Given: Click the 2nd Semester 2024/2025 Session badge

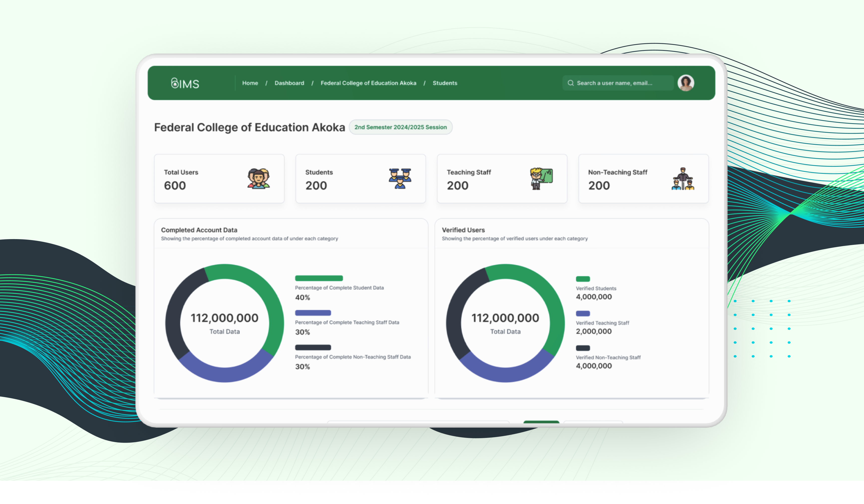Looking at the screenshot, I should click(x=400, y=127).
